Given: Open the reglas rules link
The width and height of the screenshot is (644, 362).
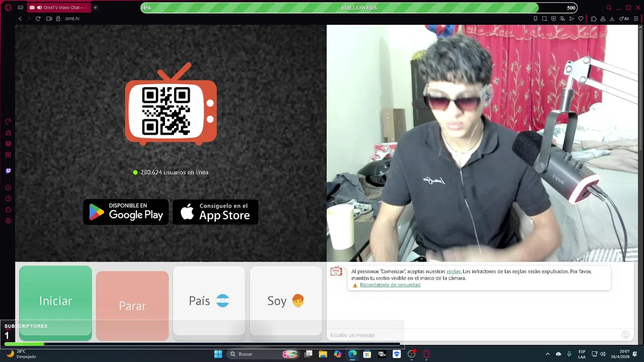Looking at the screenshot, I should [453, 271].
